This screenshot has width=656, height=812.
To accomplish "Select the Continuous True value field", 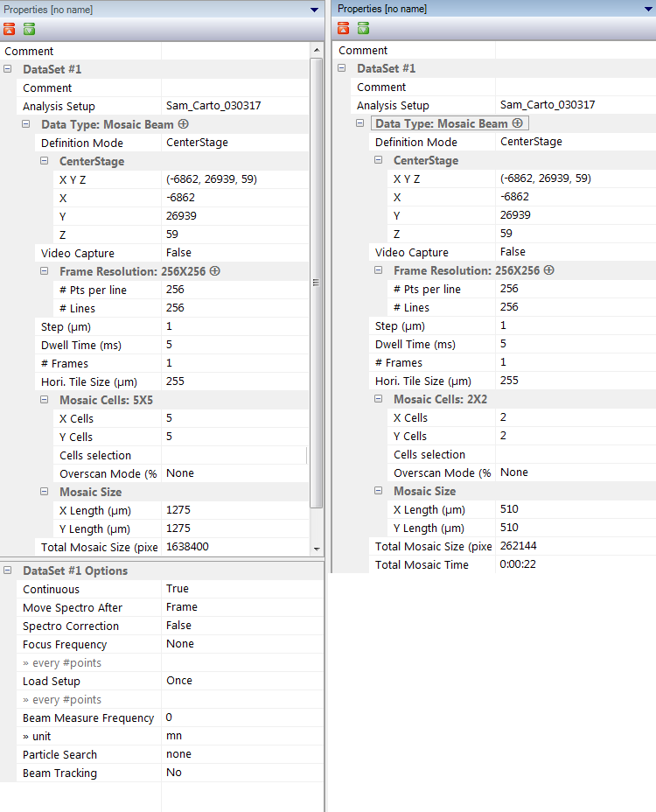I will [x=236, y=589].
